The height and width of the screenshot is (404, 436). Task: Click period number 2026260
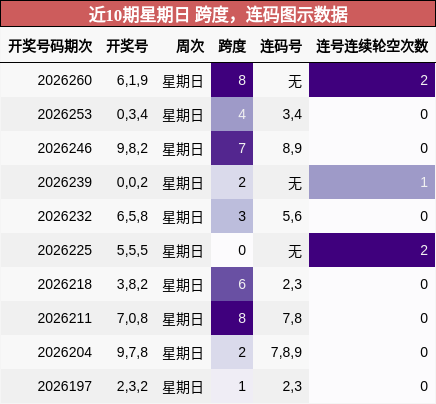pyautogui.click(x=65, y=80)
